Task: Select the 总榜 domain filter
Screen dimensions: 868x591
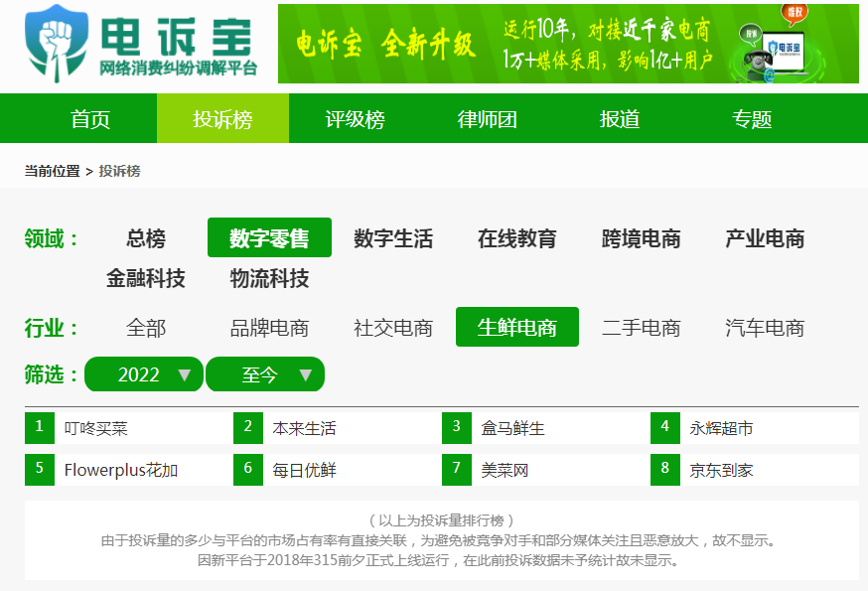Action: pyautogui.click(x=146, y=238)
